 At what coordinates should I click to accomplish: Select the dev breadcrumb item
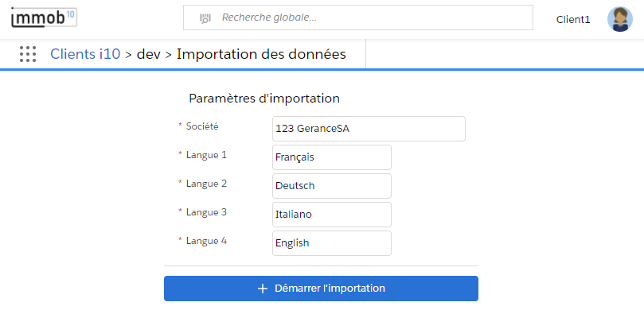148,54
